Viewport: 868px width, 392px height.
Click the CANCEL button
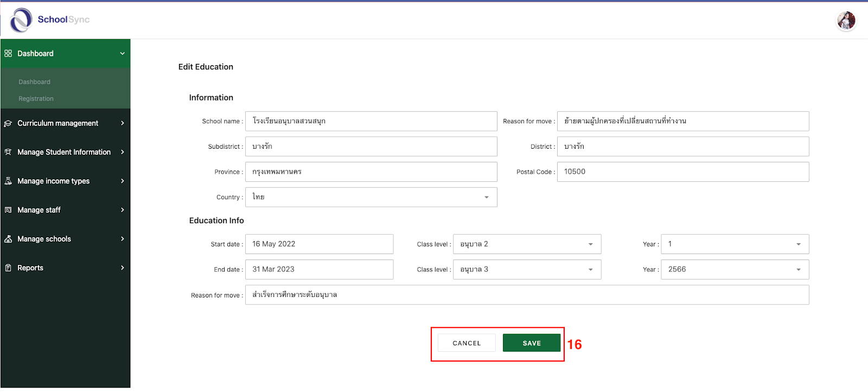tap(467, 343)
